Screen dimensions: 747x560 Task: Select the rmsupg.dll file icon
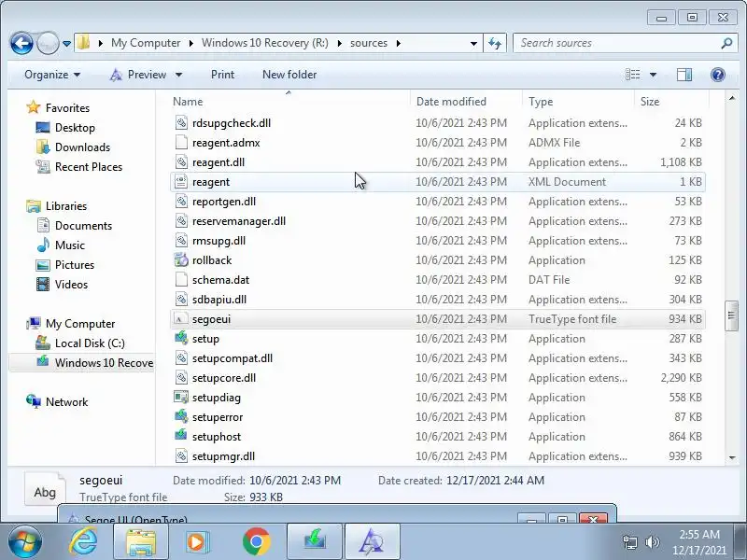click(x=181, y=241)
